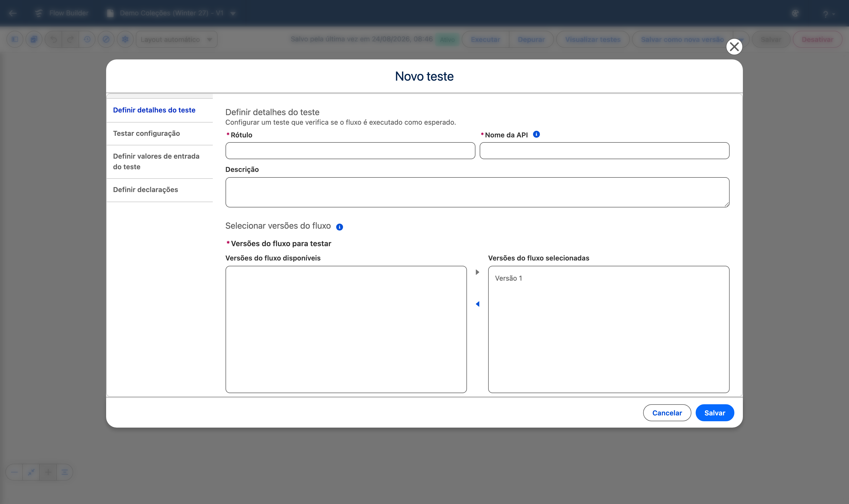Click the Flow Builder title text
The width and height of the screenshot is (849, 504).
point(69,13)
